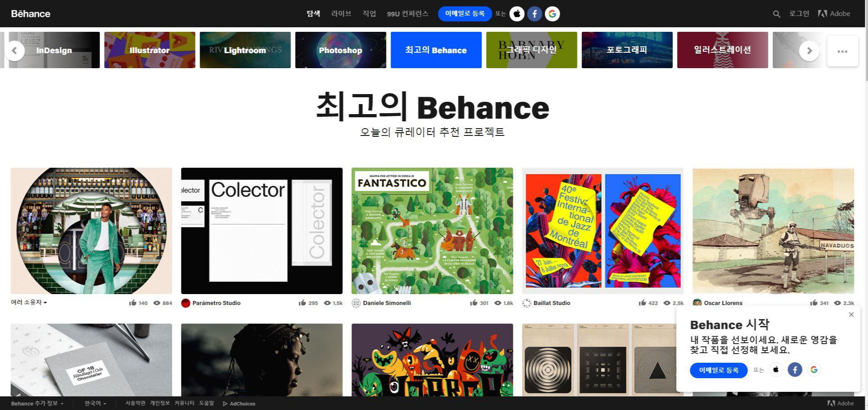Click the eye icon beside 1.5k views
This screenshot has height=410, width=868.
327,303
